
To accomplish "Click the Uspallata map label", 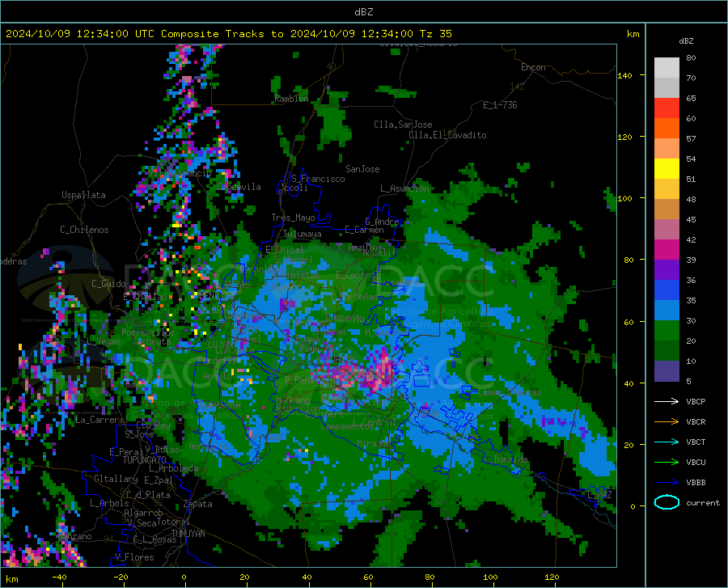I will pos(83,195).
